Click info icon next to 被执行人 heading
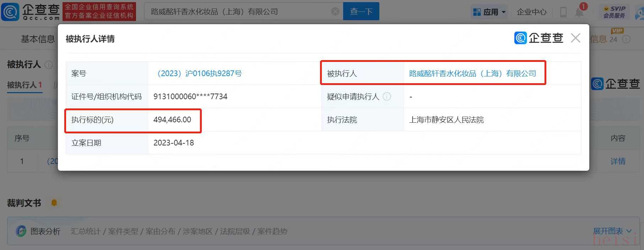644x250 pixels. [x=49, y=65]
